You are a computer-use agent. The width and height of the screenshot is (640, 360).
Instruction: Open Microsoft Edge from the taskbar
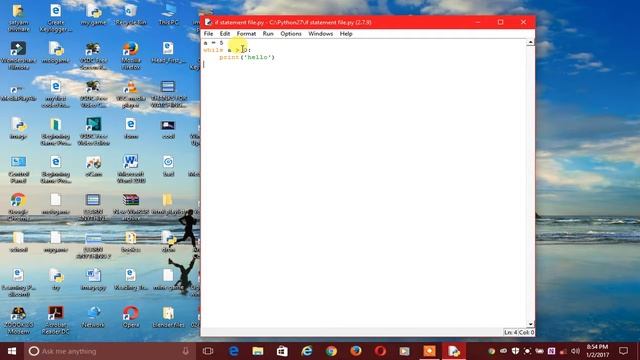point(233,351)
